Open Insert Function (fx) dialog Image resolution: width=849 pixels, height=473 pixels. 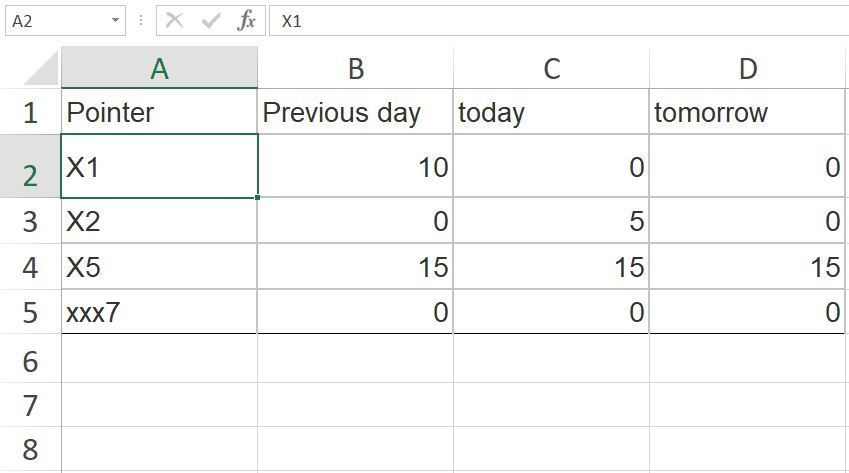pos(246,20)
